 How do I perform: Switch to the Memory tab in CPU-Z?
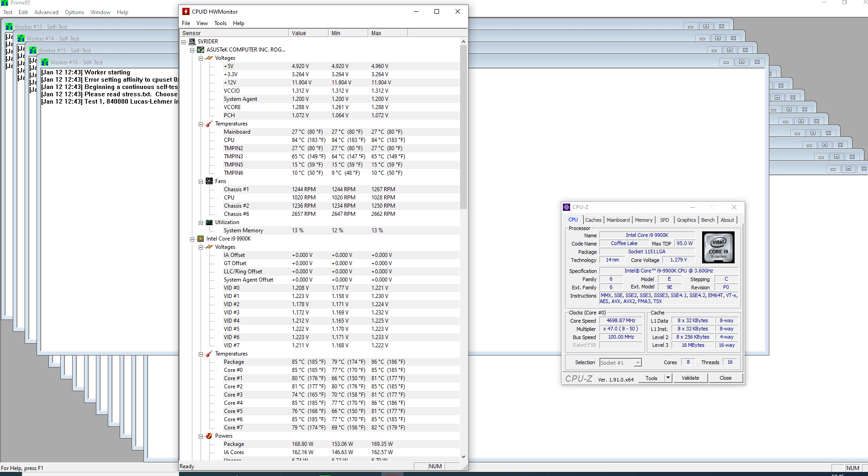tap(643, 220)
